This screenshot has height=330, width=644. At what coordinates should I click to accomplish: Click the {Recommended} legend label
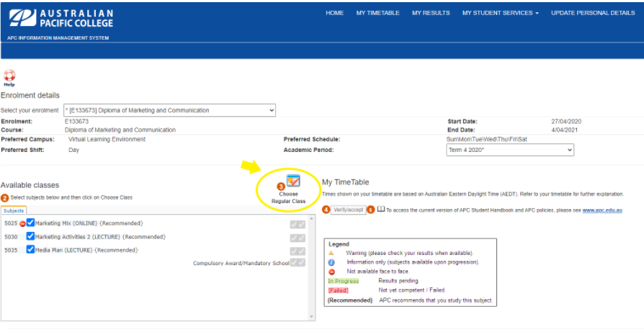350,300
